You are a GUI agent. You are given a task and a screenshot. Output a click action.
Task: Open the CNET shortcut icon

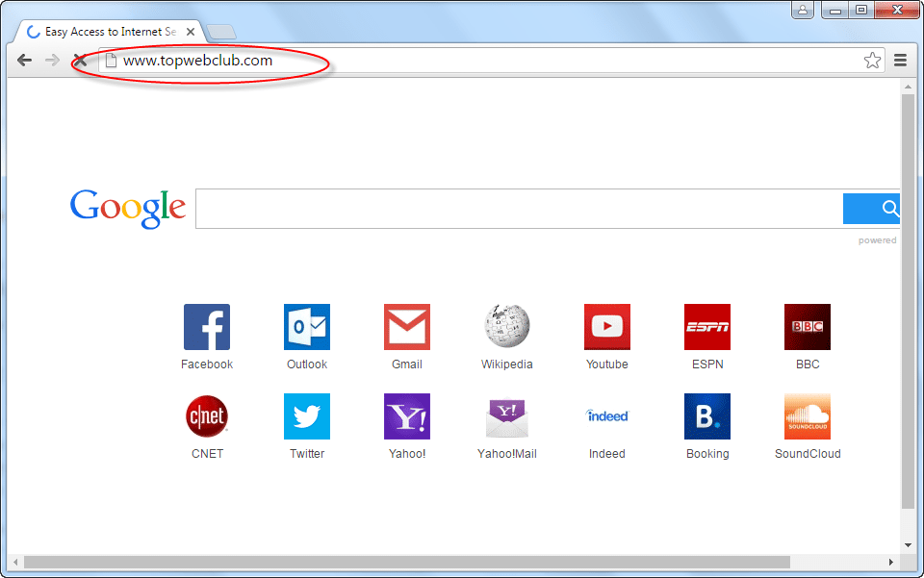click(x=207, y=416)
